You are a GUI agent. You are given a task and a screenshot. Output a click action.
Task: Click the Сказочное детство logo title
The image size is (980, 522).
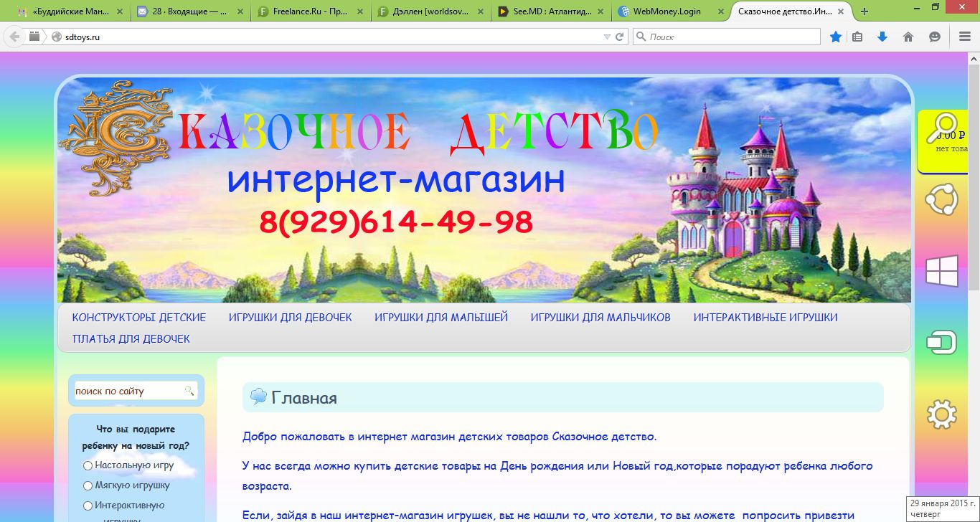417,133
